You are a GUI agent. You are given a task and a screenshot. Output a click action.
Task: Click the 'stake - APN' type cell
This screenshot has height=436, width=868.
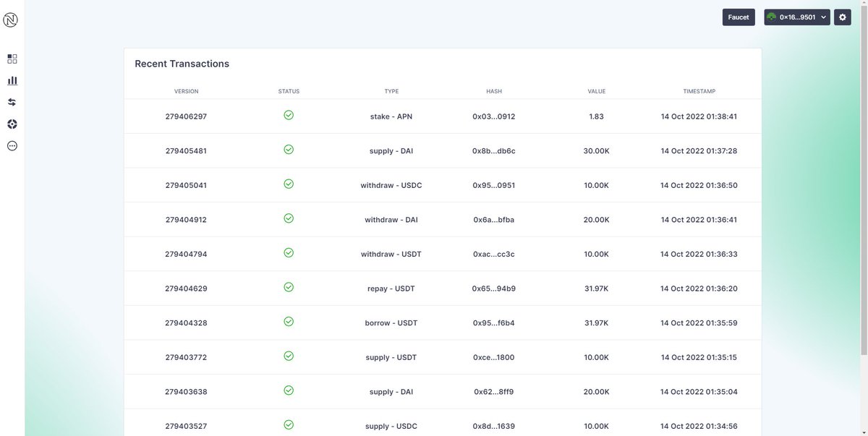[x=391, y=116]
